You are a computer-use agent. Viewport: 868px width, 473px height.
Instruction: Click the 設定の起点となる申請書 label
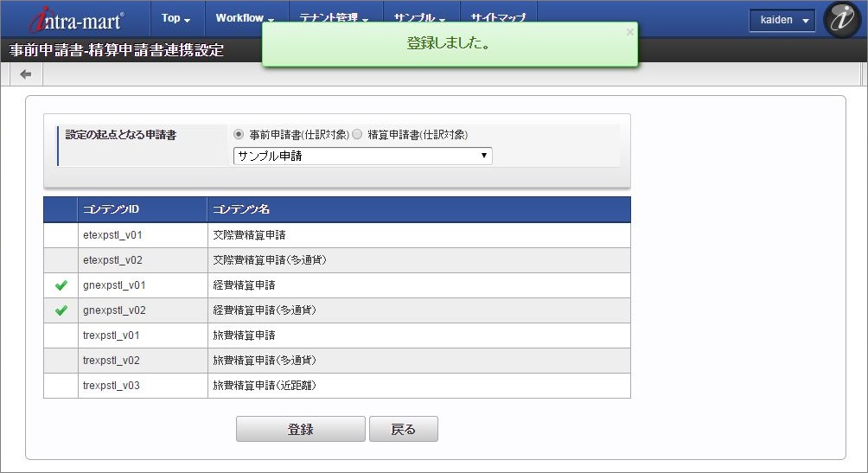[x=121, y=135]
